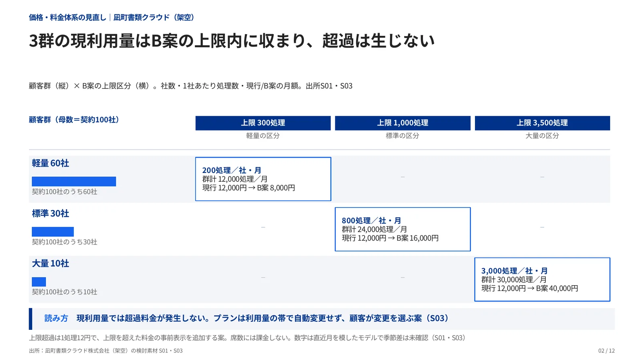This screenshot has width=644, height=362.
Task: Click the footnote starting '上限超過は1処理12円で'
Action: click(249, 338)
